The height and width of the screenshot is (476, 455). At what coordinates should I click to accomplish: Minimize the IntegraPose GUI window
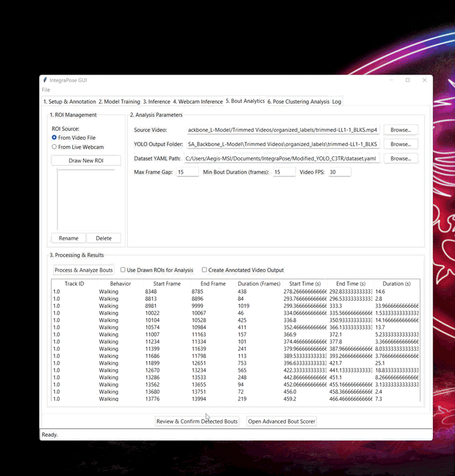click(391, 80)
